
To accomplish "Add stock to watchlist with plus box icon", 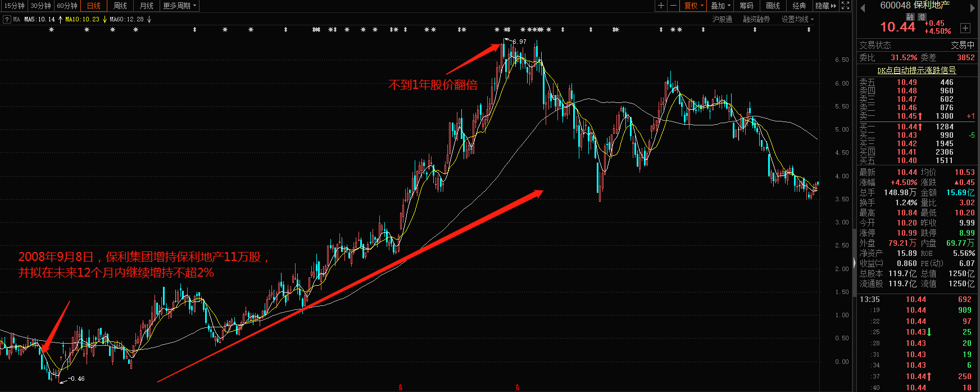I will [965, 28].
